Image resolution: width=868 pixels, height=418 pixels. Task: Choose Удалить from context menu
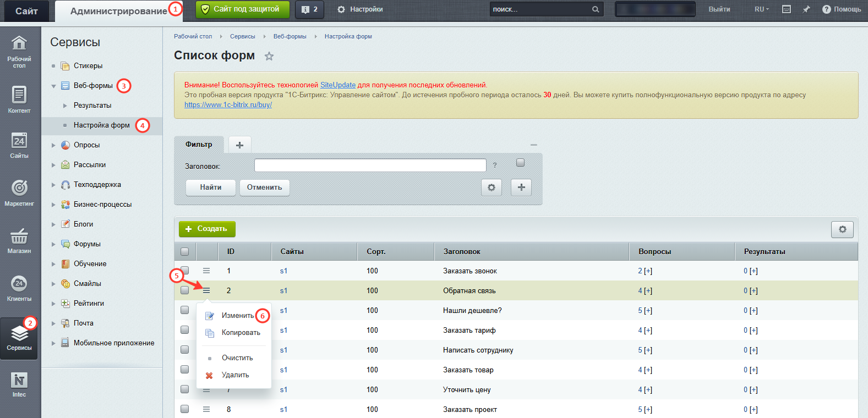(235, 375)
